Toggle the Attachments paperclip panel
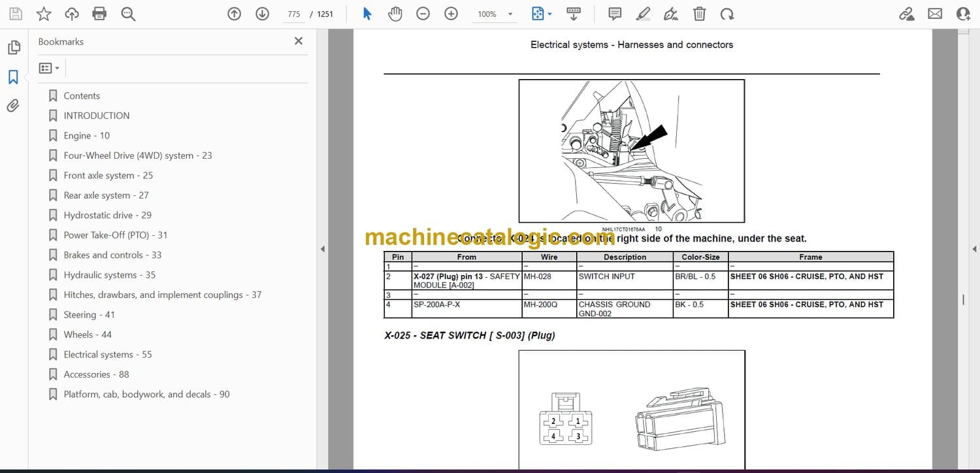Viewport: 980px width, 473px height. [13, 106]
